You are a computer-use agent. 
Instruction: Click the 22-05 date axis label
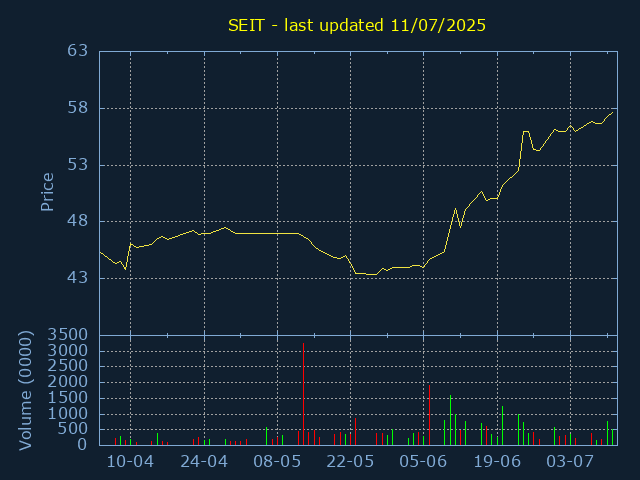350,462
